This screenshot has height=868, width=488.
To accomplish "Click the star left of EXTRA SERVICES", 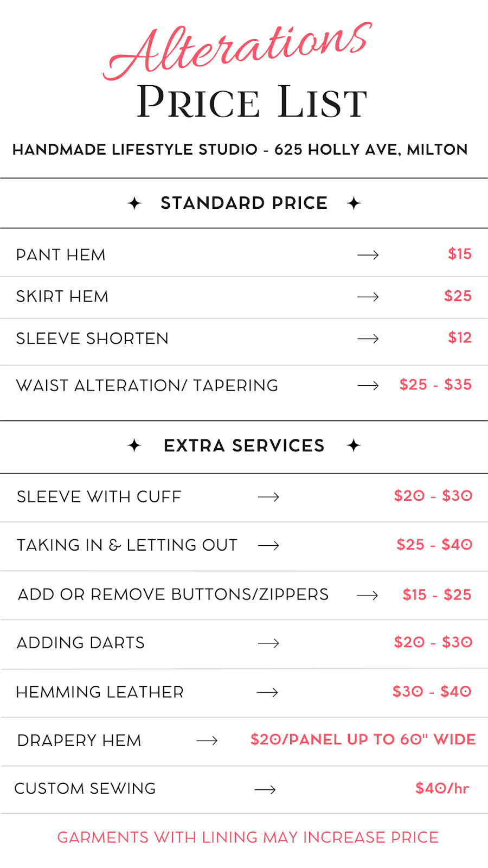I will point(134,445).
